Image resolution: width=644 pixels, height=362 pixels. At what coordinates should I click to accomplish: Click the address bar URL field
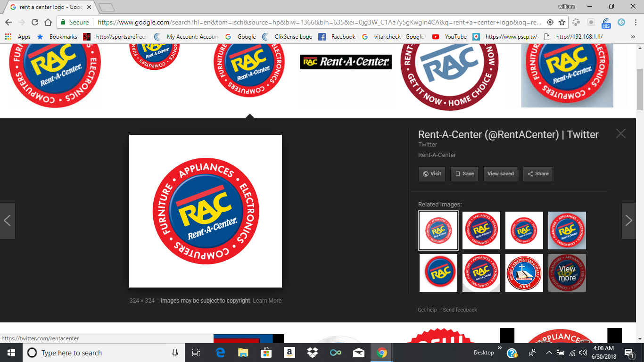318,22
